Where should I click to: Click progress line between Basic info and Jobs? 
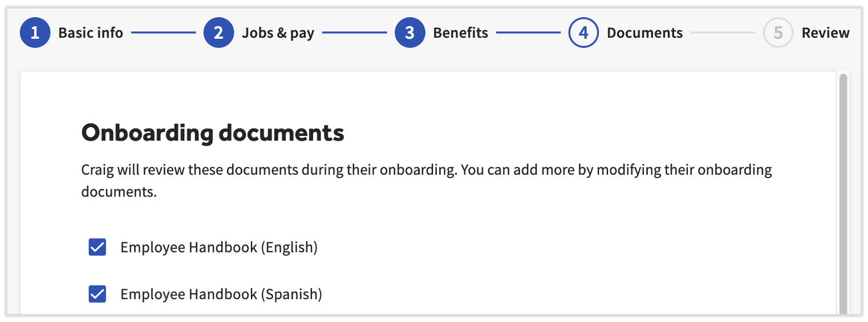(x=163, y=33)
